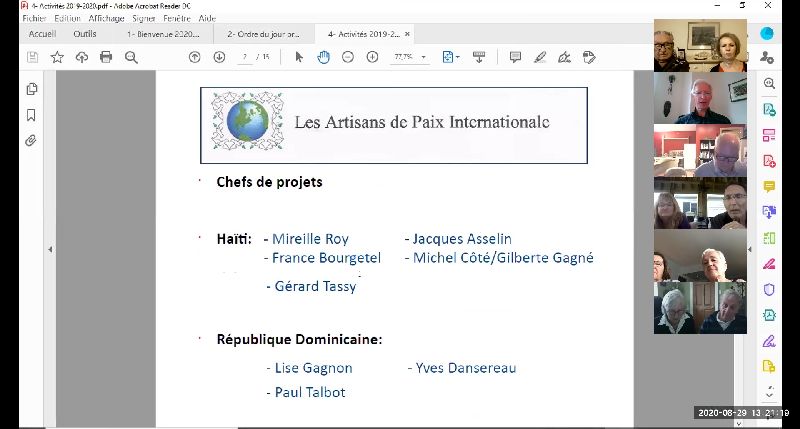The image size is (800, 429).
Task: Click the Save file icon in the toolbar
Action: (x=33, y=57)
